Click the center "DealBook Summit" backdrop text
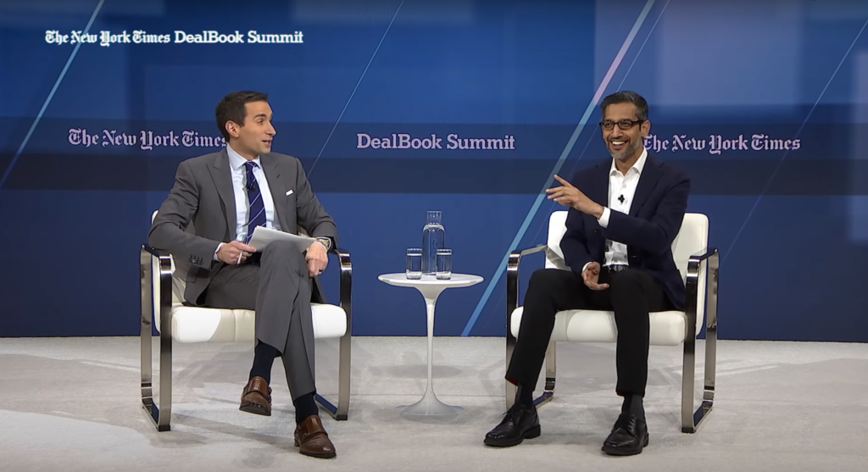The width and height of the screenshot is (868, 472). point(435,142)
